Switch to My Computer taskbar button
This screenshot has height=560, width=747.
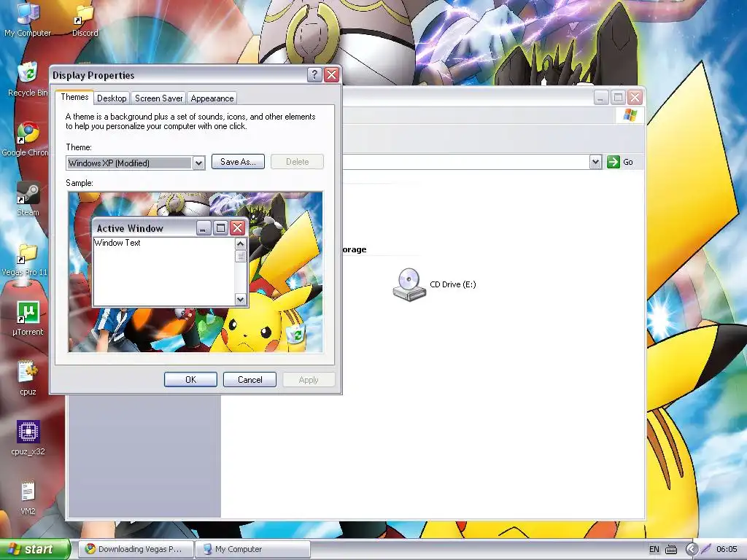pyautogui.click(x=252, y=549)
